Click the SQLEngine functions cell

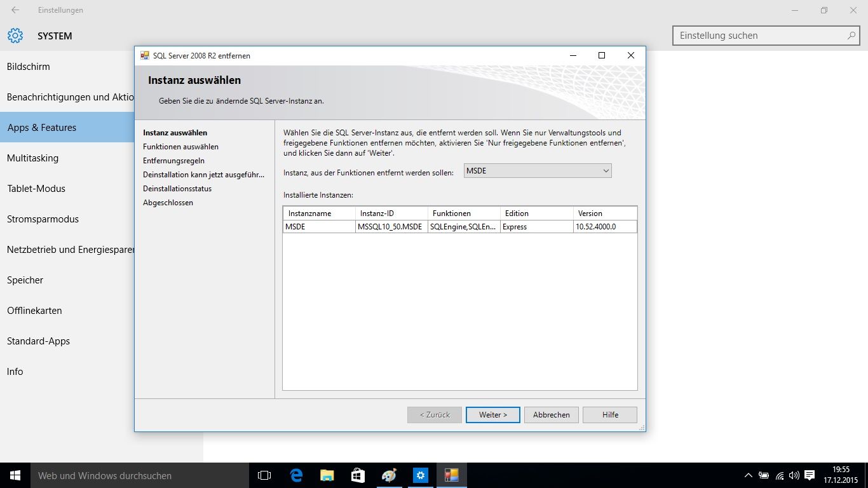(x=464, y=227)
